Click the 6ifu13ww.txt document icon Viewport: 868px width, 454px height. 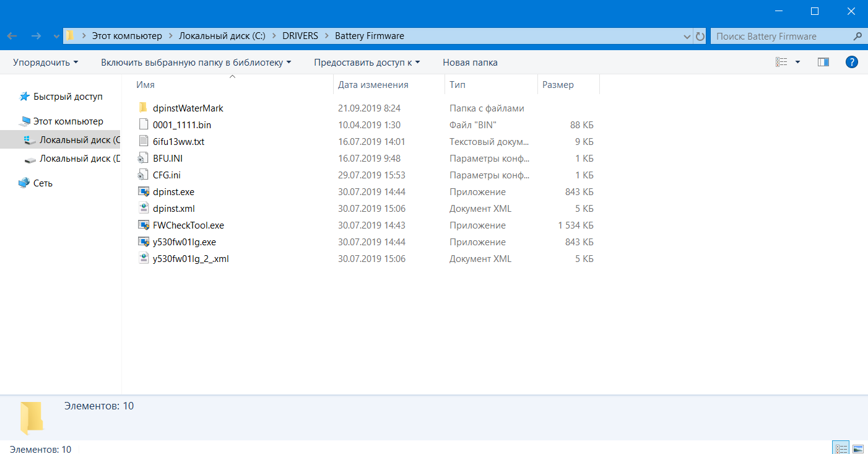point(143,141)
